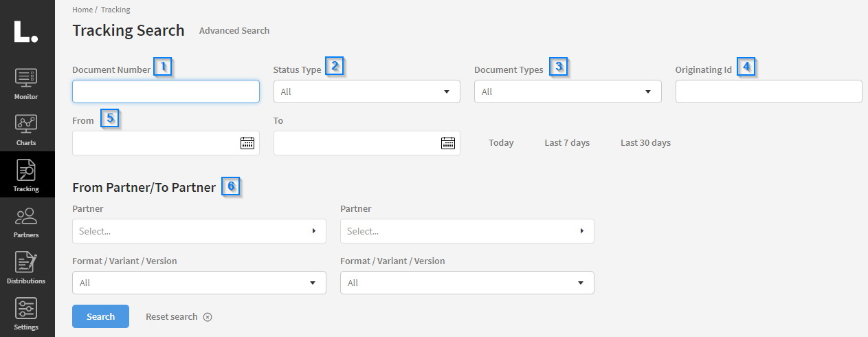This screenshot has width=868, height=337.
Task: Open the Monitor sidebar icon
Action: point(26,84)
